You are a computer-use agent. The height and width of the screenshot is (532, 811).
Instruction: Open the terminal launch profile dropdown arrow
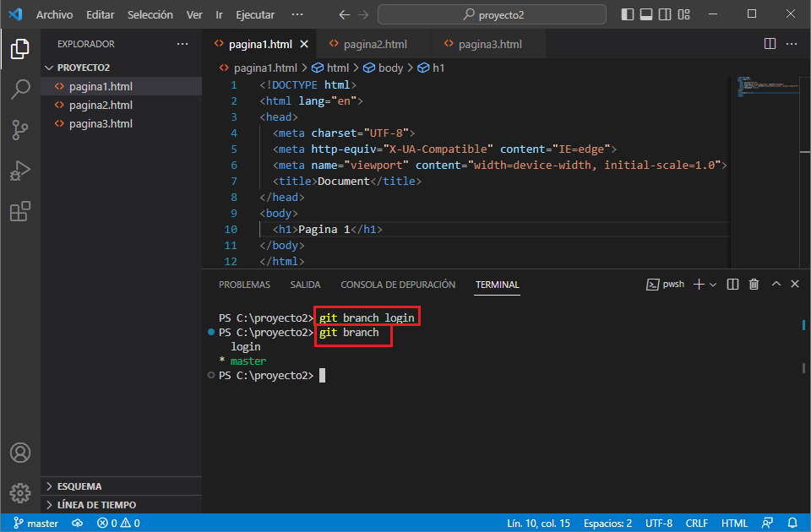[713, 285]
